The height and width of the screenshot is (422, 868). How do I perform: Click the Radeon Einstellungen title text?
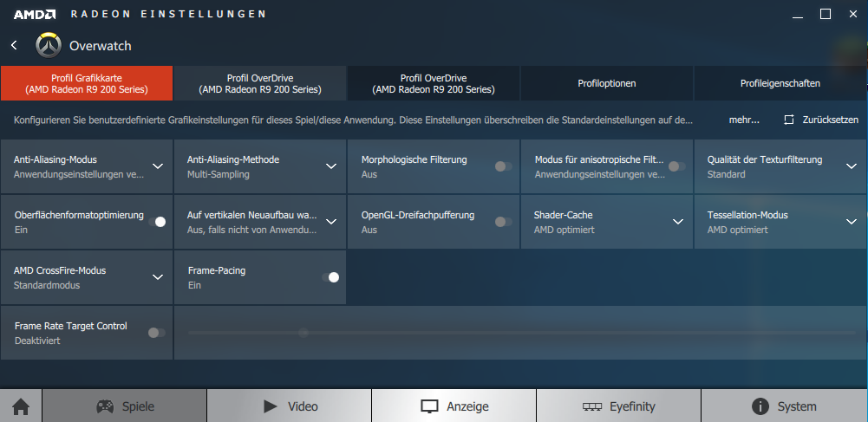(x=168, y=15)
